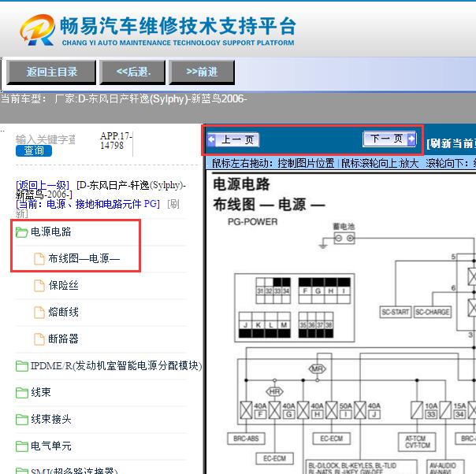Open the 保险丝 page

click(x=63, y=285)
